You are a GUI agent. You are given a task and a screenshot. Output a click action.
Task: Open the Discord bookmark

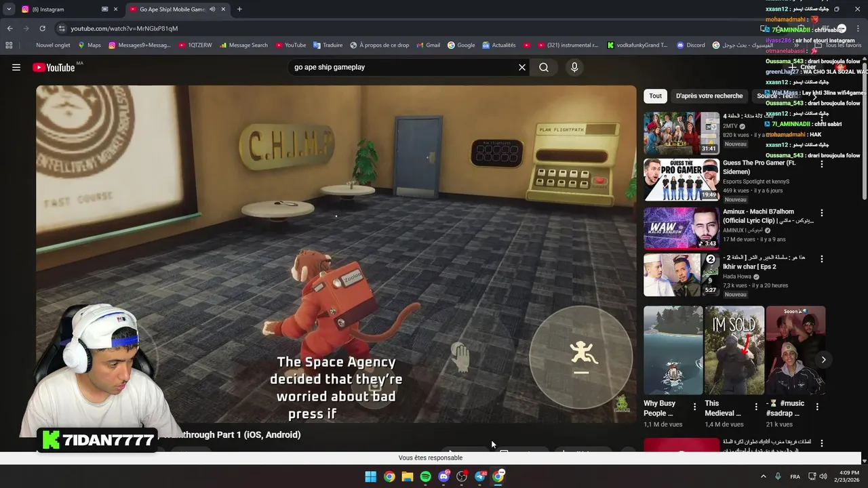coord(690,45)
